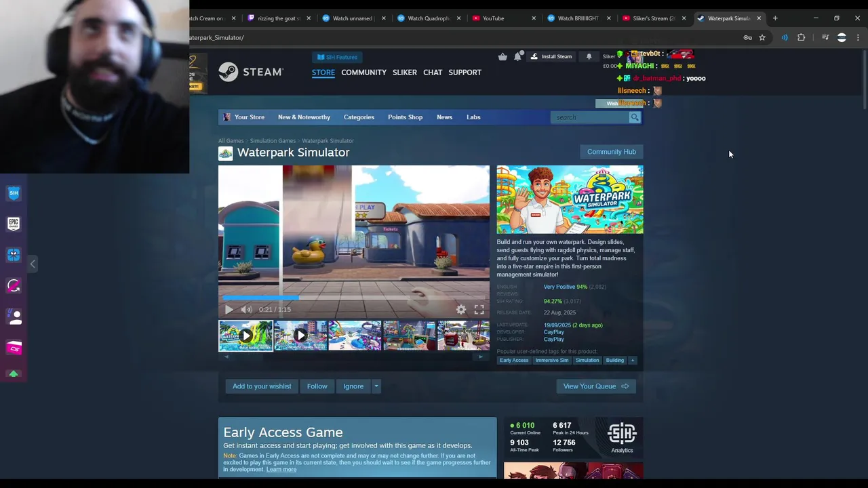Click View Your Queue
868x488 pixels.
[596, 386]
